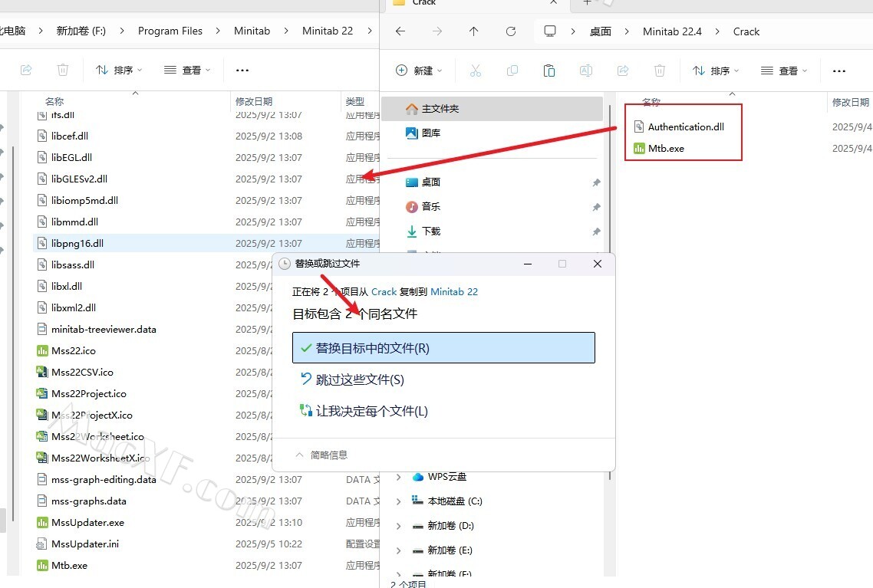Sort by 修改日期 column in Minitab 22 window
873x588 pixels.
point(254,101)
